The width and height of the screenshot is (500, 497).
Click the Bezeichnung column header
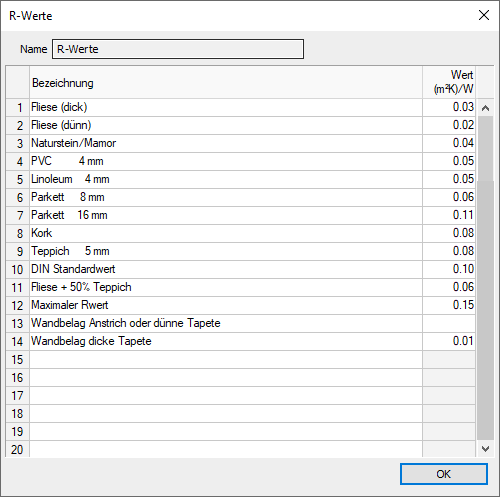[226, 82]
